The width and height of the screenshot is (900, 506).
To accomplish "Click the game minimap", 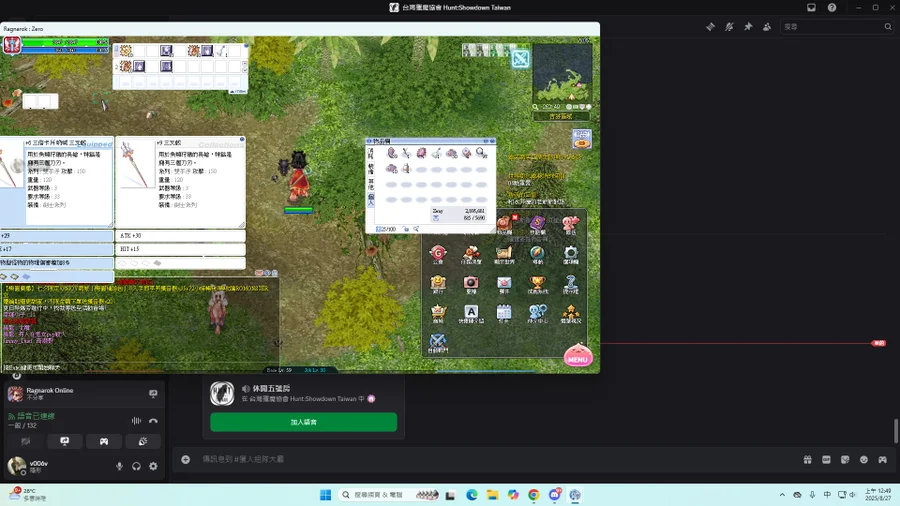I will [x=562, y=74].
